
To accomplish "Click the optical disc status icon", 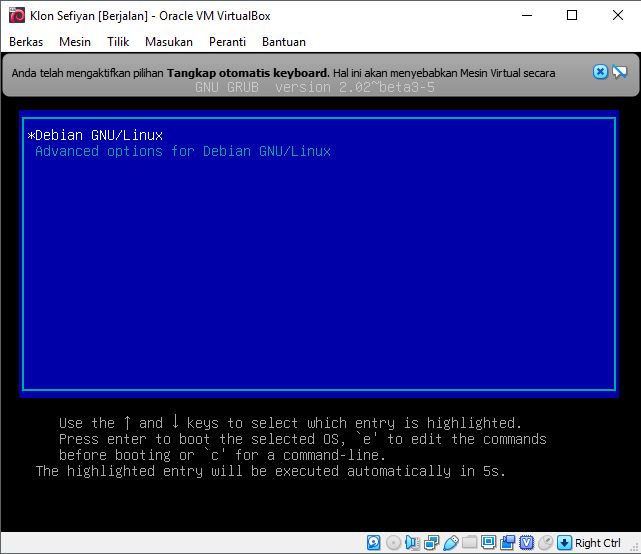I will [x=393, y=543].
